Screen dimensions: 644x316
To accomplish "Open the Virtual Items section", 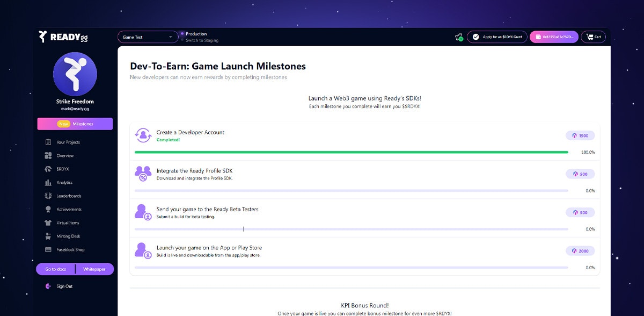I will [68, 223].
